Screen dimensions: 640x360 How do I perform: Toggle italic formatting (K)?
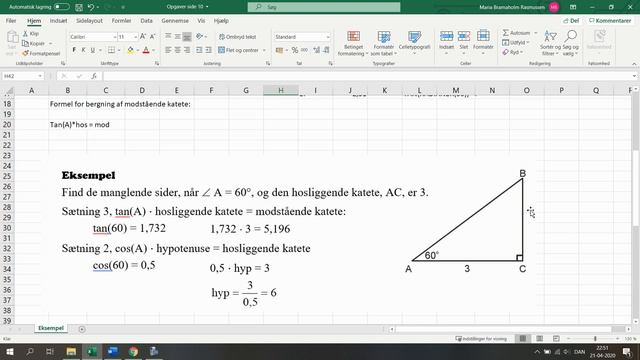[83, 50]
